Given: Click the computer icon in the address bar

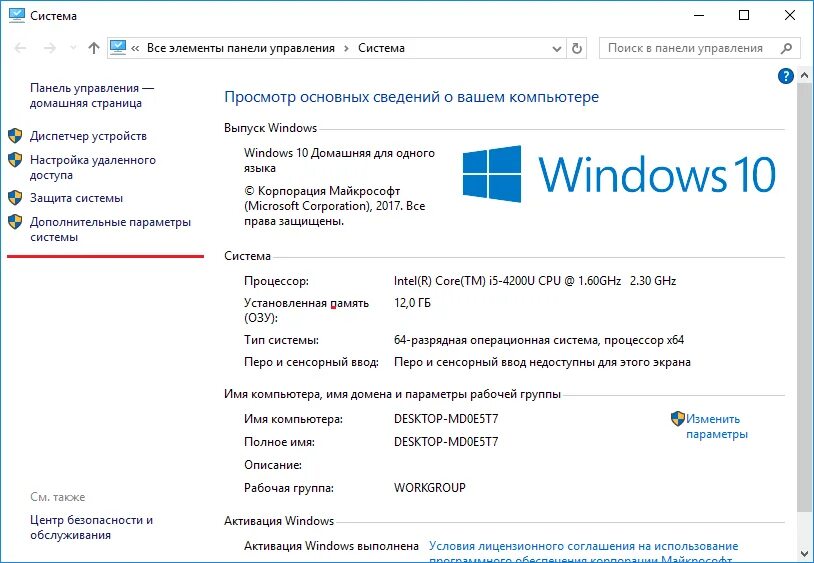Looking at the screenshot, I should (x=118, y=48).
